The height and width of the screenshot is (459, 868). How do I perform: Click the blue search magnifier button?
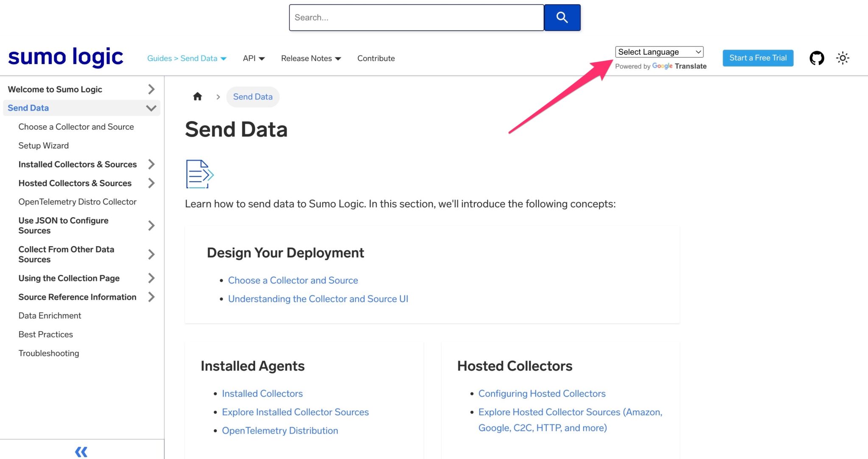point(562,17)
